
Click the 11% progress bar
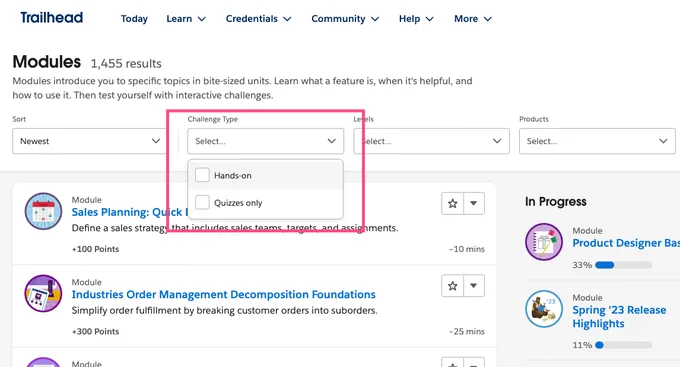pos(623,345)
